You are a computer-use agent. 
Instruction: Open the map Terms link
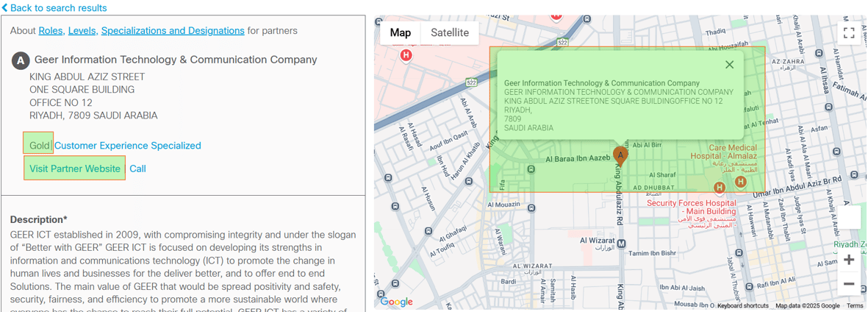[x=855, y=306]
